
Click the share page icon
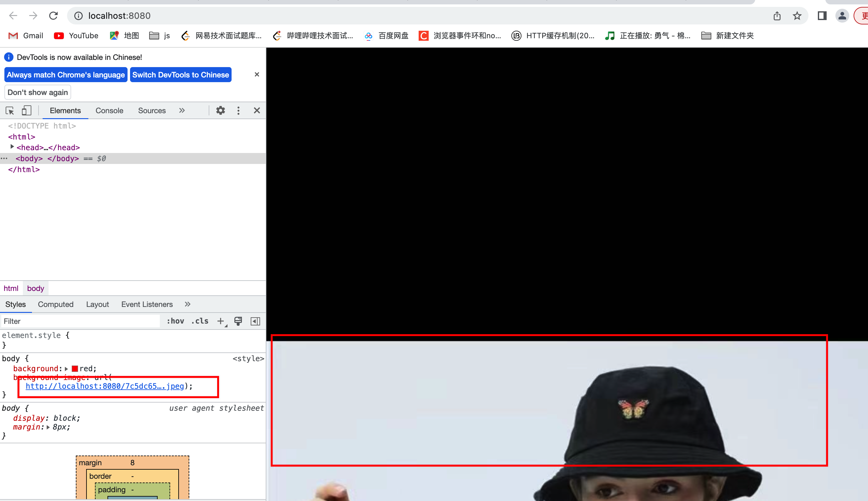click(x=777, y=16)
